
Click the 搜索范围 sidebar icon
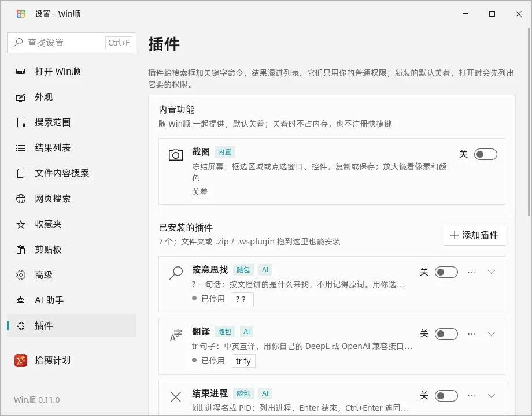click(21, 122)
